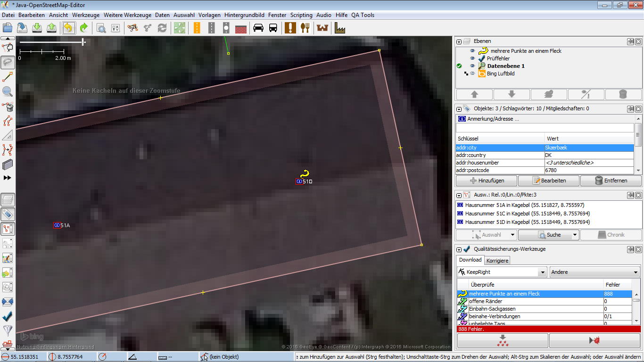This screenshot has width=644, height=362.
Task: Click the Hinzufügen button
Action: coord(487,181)
